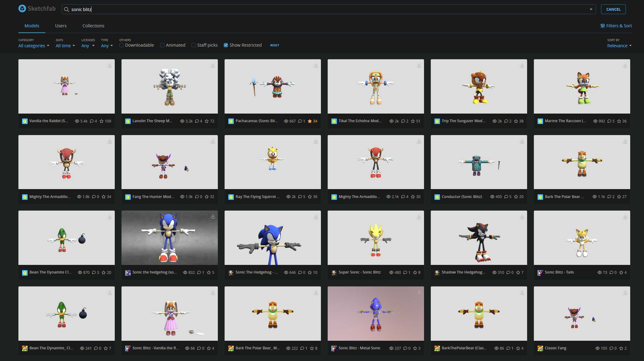Viewport: 644px width, 361px height.
Task: Click author avatar of Sonic Blitz - Tails
Action: [540, 273]
